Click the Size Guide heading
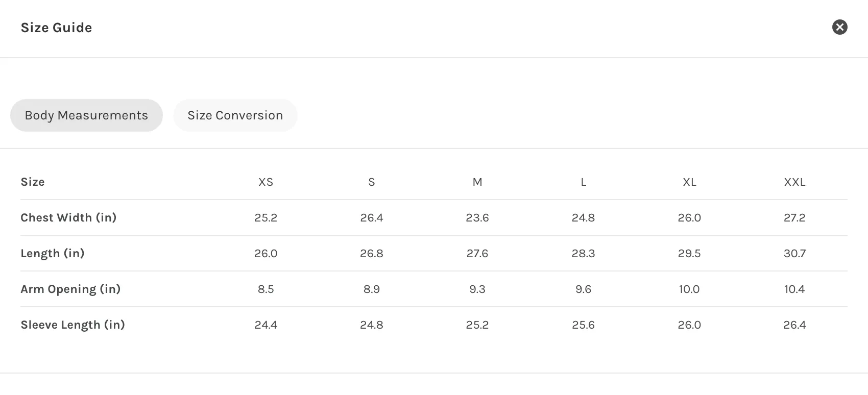Screen dimensions: 868x395 [x=57, y=28]
